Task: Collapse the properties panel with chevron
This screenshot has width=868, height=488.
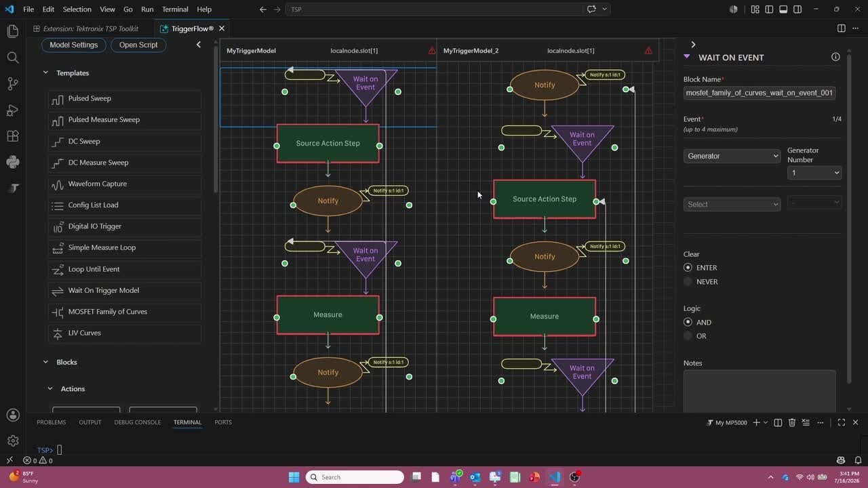Action: coord(693,44)
